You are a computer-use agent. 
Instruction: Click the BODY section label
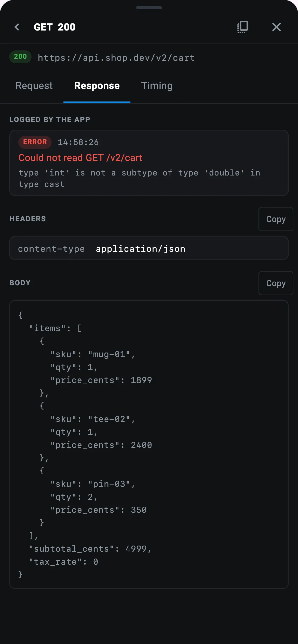(x=20, y=283)
